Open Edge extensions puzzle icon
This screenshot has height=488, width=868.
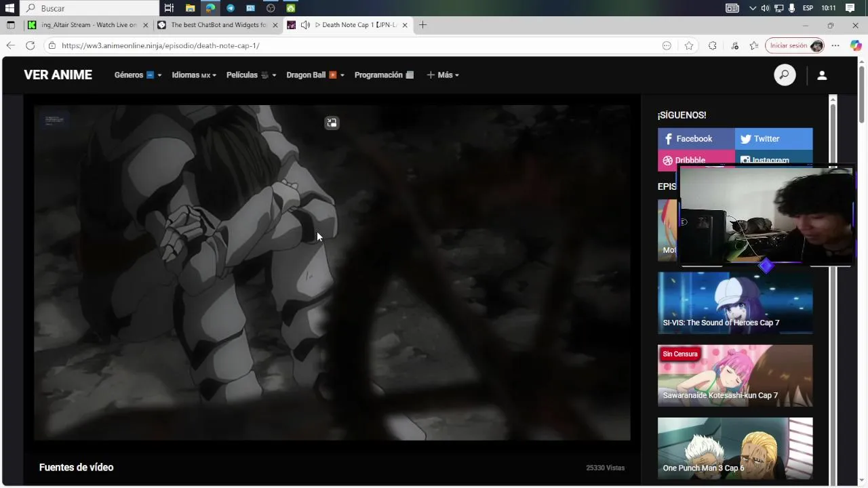[x=712, y=45]
